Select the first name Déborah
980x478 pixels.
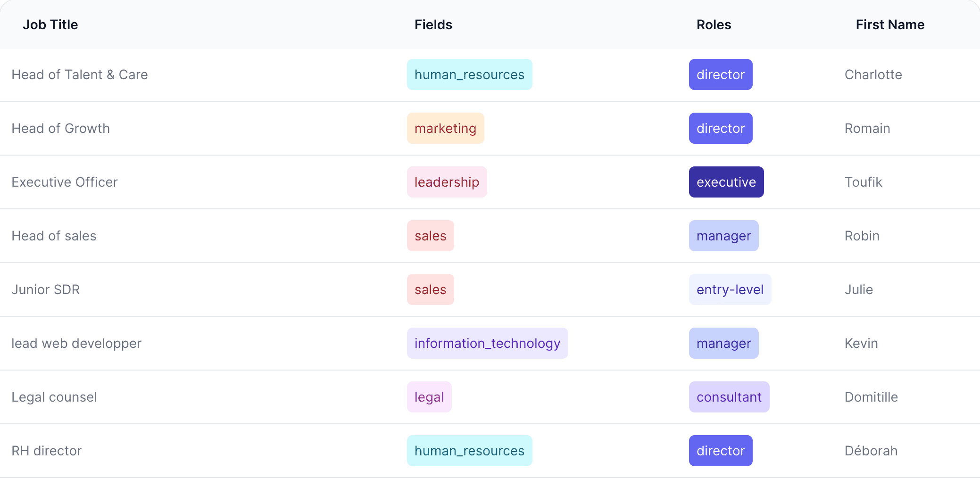(x=871, y=451)
